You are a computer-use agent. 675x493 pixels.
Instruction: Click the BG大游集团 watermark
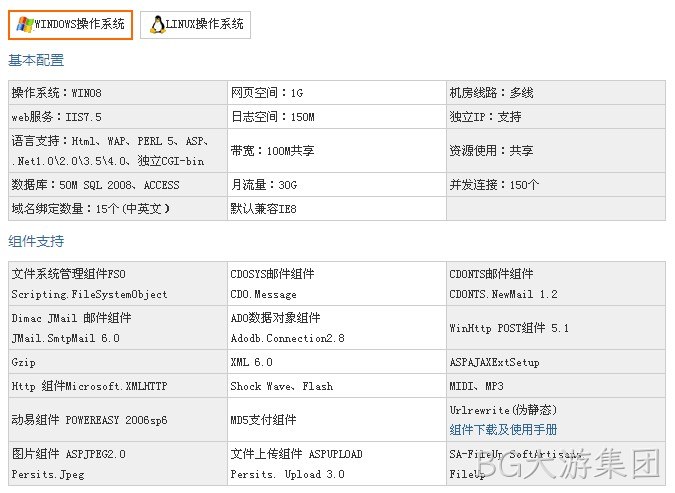point(568,464)
